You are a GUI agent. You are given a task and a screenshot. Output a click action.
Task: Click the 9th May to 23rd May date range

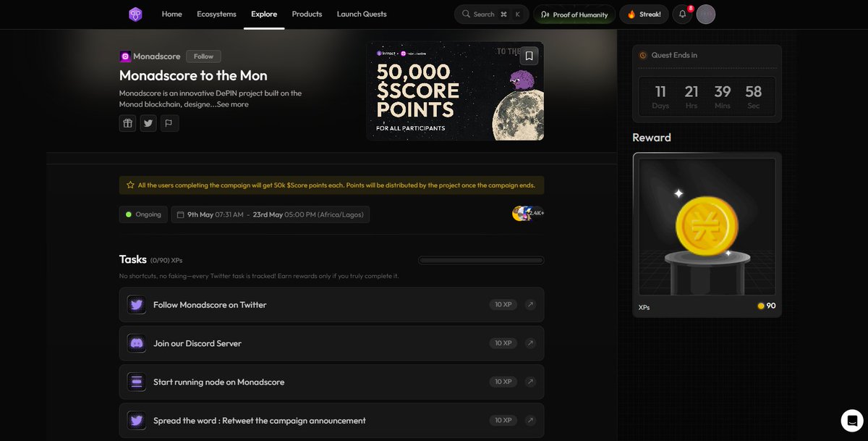tap(270, 214)
